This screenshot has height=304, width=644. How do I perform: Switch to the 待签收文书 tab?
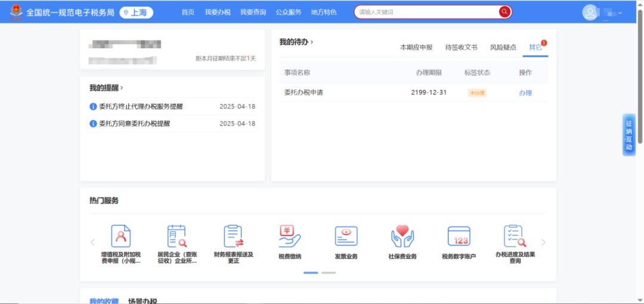[461, 47]
